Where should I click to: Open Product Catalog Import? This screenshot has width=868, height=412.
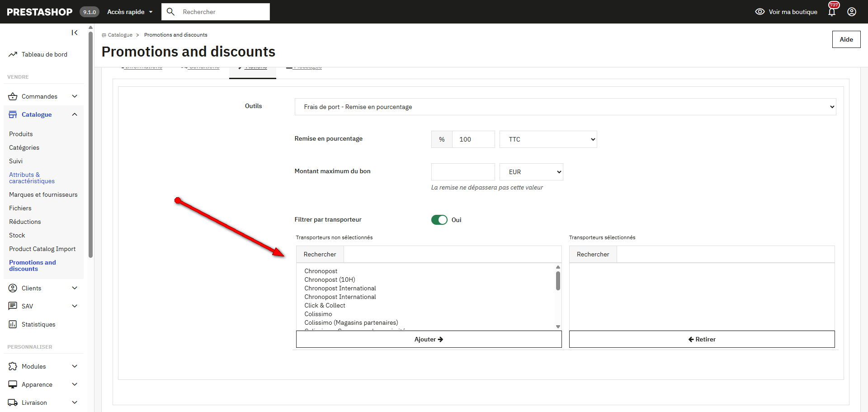pos(42,249)
